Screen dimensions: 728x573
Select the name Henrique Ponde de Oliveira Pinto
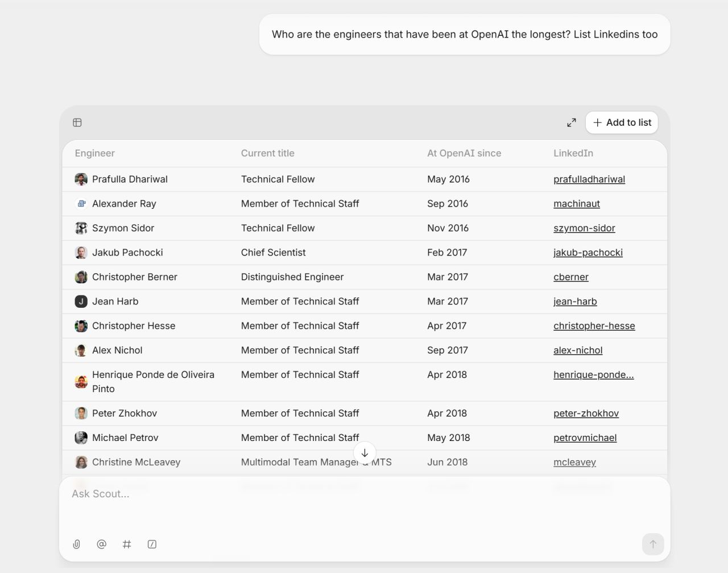coord(154,382)
